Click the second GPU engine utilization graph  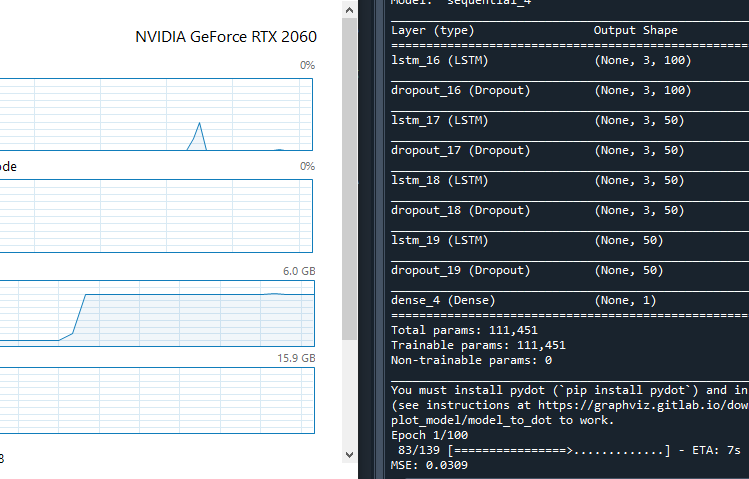[x=157, y=216]
